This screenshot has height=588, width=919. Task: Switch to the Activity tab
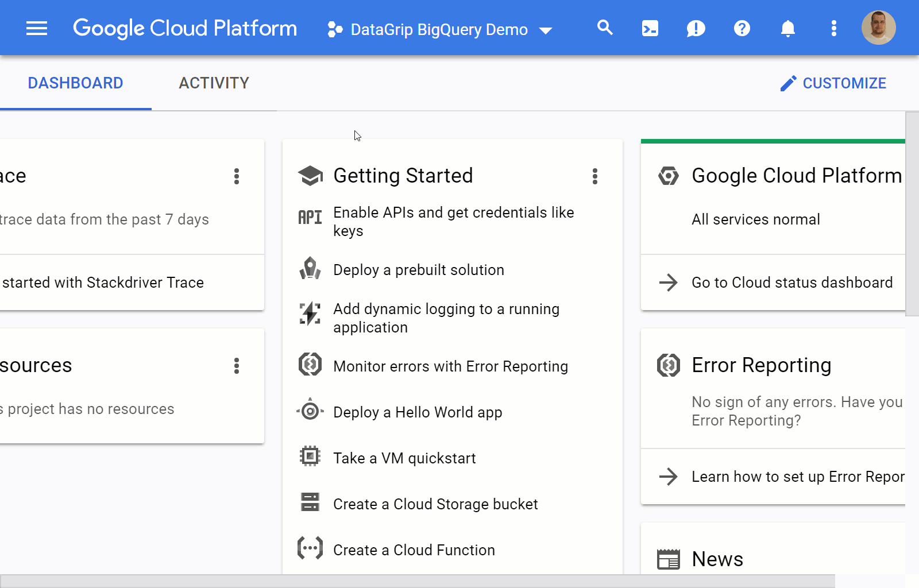pos(214,83)
